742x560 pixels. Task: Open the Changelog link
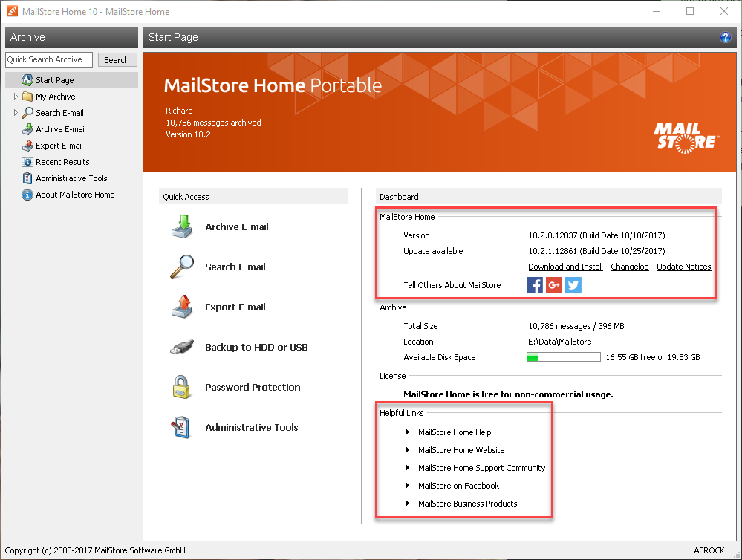630,267
